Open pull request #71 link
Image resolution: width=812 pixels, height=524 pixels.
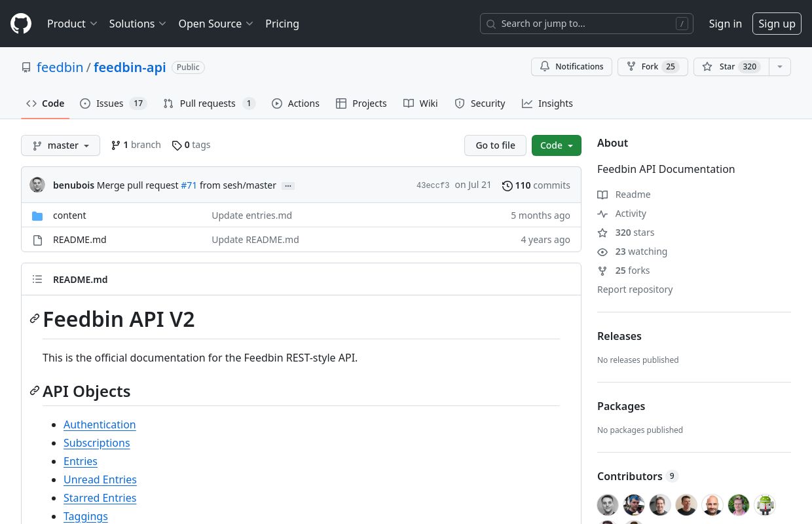pos(189,185)
